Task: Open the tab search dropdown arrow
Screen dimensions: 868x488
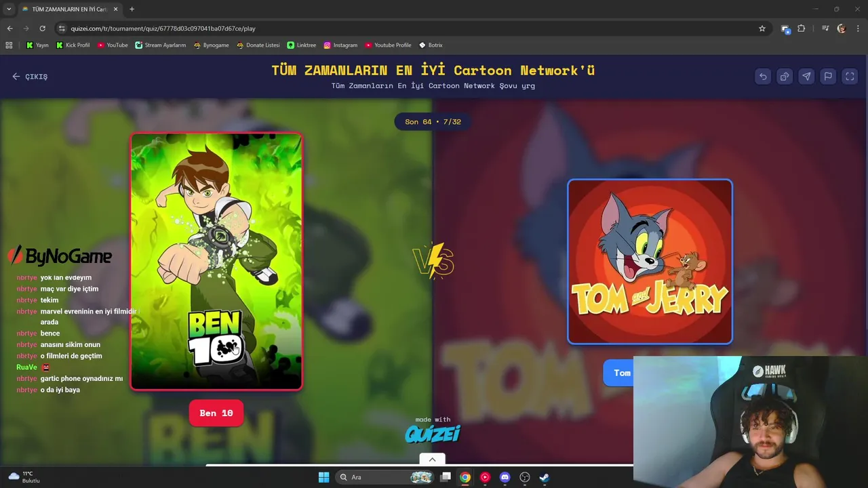Action: 9,9
